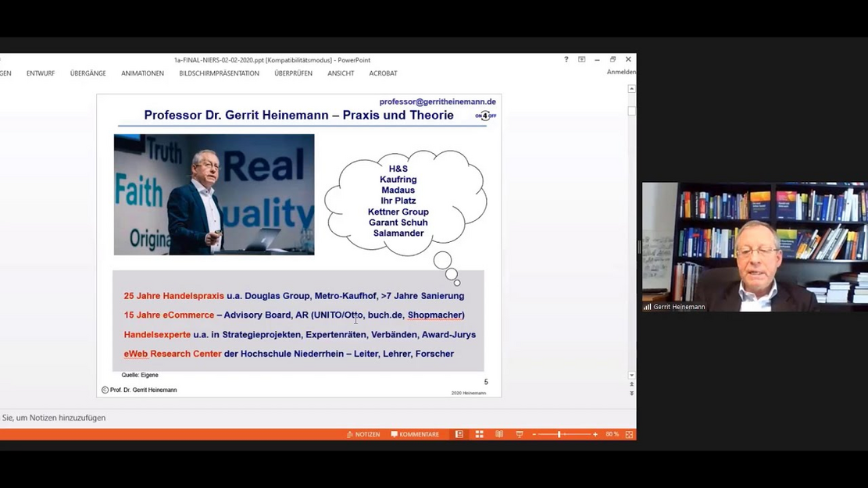Open the Animationen ribbon tab
The height and width of the screenshot is (488, 868).
click(x=142, y=73)
